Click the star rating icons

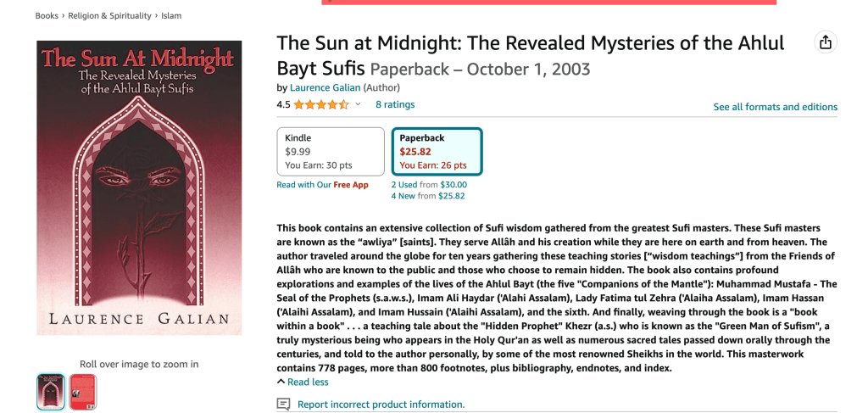click(x=320, y=105)
